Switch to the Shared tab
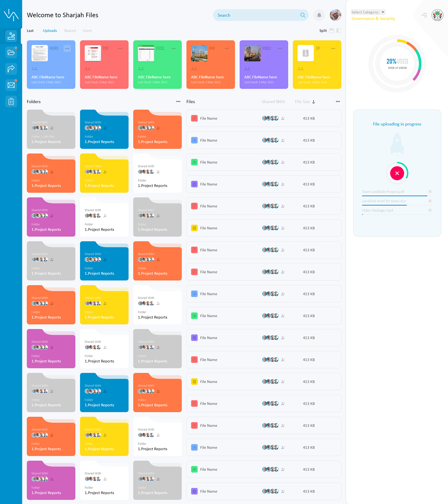Viewport: 448px width, 504px height. pos(70,30)
